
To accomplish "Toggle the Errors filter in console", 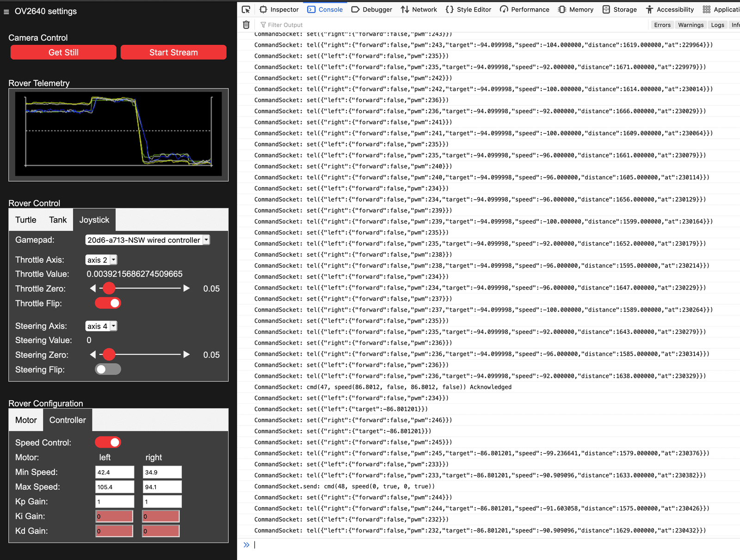I will pos(662,25).
